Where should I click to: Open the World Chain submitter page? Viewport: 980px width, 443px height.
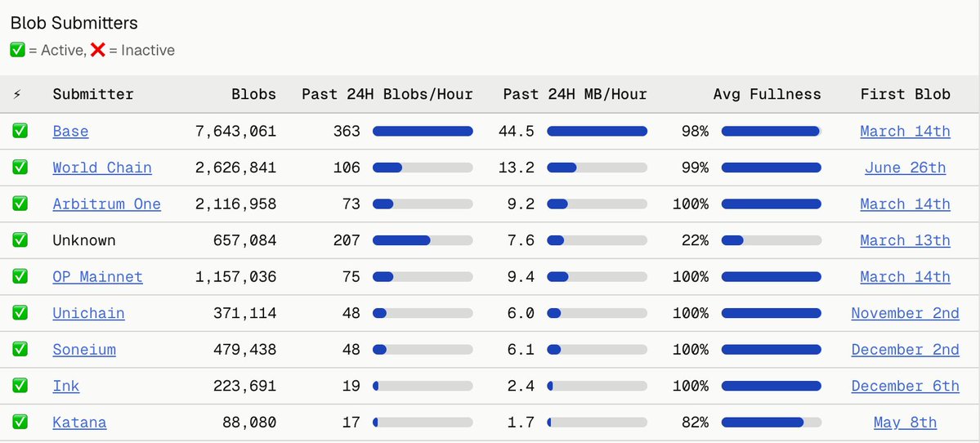point(102,168)
